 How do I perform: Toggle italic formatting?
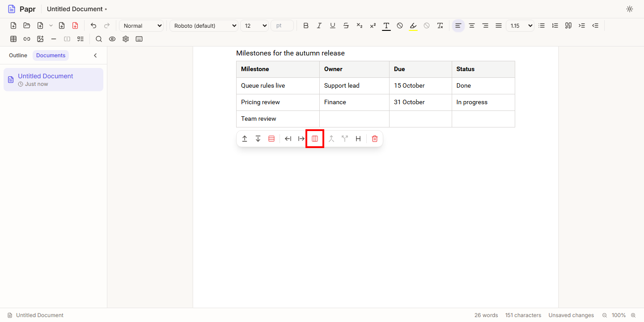point(319,25)
